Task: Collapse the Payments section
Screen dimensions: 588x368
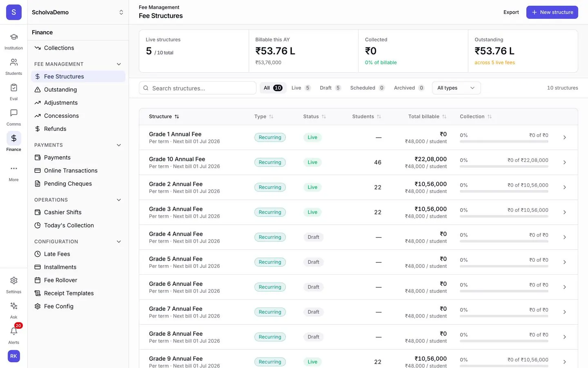Action: (119, 145)
